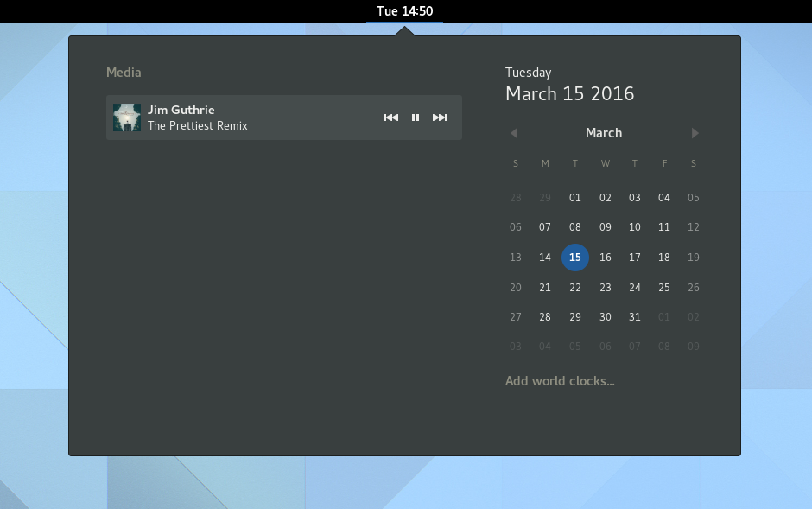
Task: Select day 23 in calendar
Action: (605, 288)
